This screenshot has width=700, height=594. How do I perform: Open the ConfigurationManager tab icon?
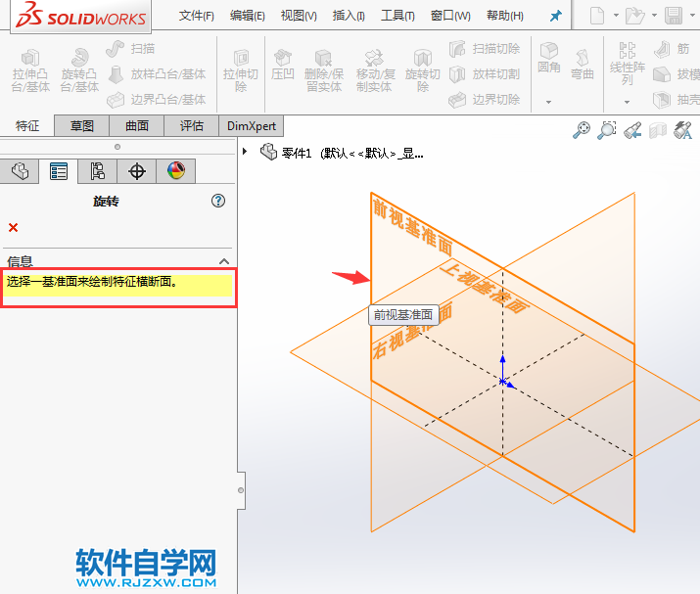[97, 171]
